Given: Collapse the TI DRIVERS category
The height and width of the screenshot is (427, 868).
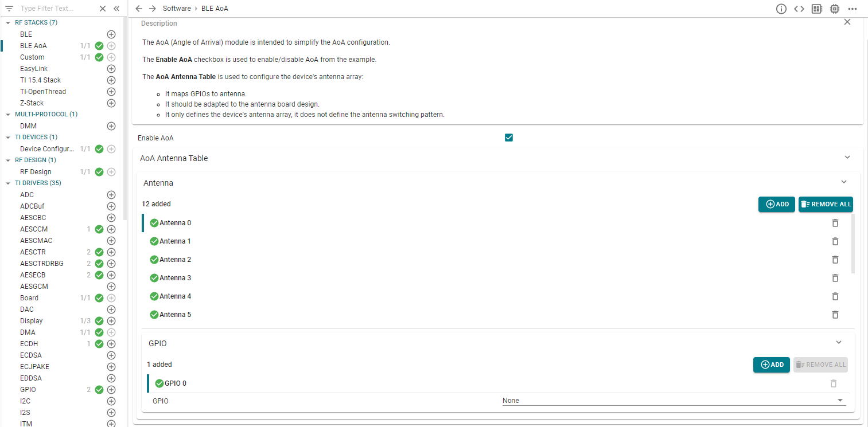Looking at the screenshot, I should [8, 183].
